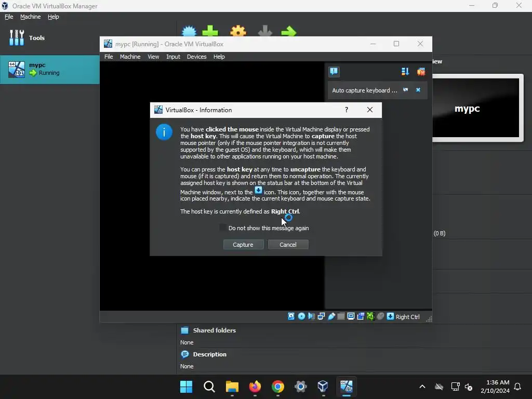Open Windows Settings gear on taskbar
The width and height of the screenshot is (532, 399).
(301, 387)
